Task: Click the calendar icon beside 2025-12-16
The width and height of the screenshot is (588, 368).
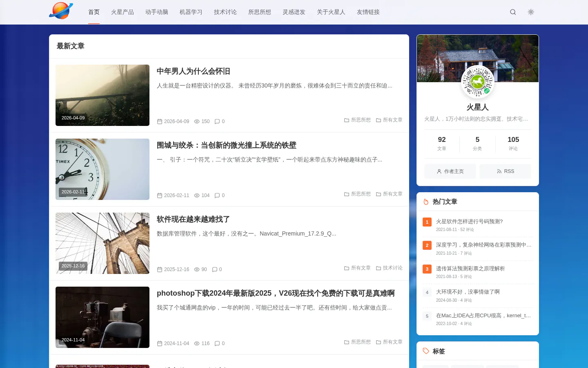Action: [x=160, y=269]
